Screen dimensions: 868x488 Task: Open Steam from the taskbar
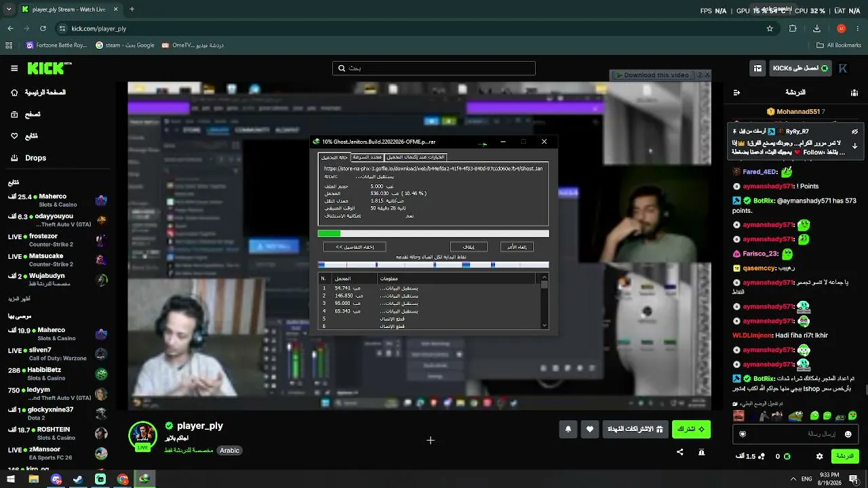click(x=78, y=479)
